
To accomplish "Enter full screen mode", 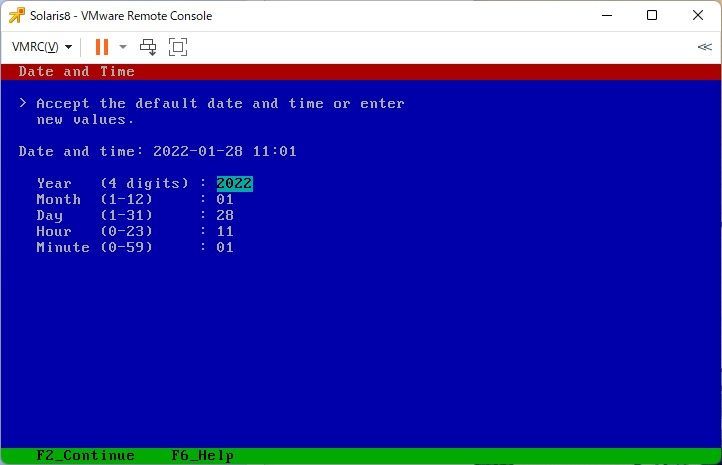I will (178, 47).
